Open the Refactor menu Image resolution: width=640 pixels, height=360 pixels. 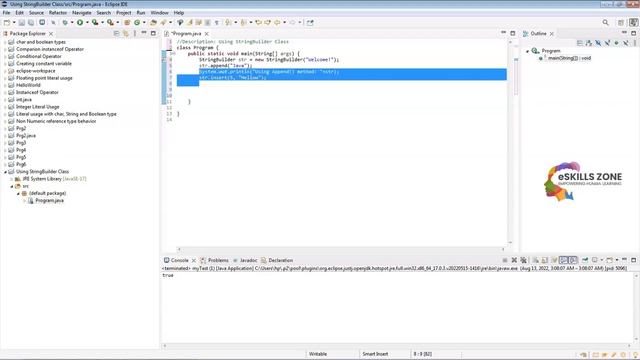58,13
